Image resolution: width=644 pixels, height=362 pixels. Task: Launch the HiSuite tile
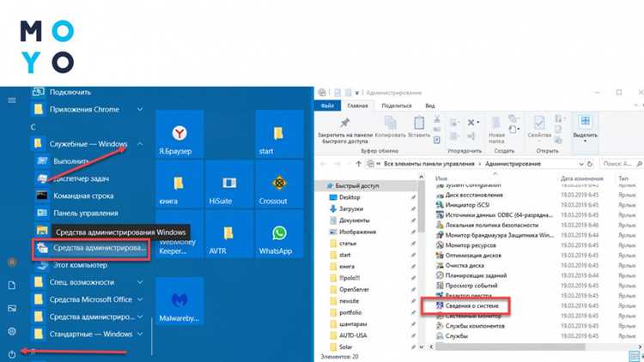[x=229, y=184]
